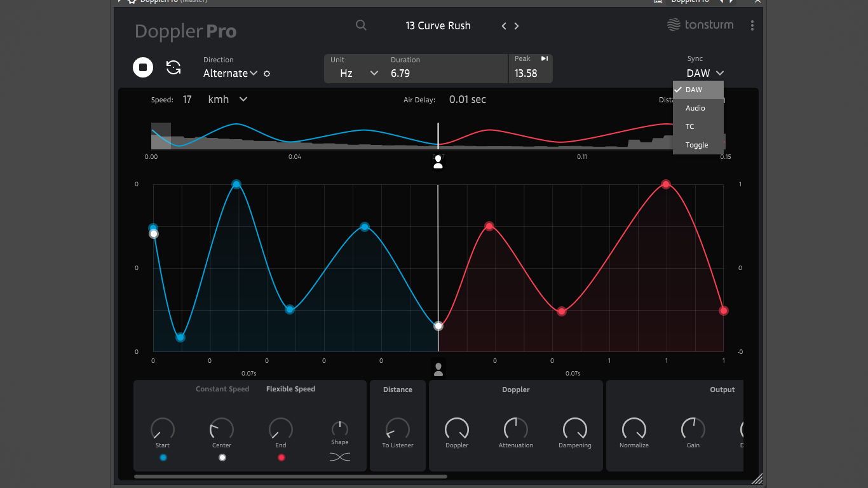Image resolution: width=868 pixels, height=488 pixels.
Task: Select TC in the Sync menu
Action: [698, 126]
